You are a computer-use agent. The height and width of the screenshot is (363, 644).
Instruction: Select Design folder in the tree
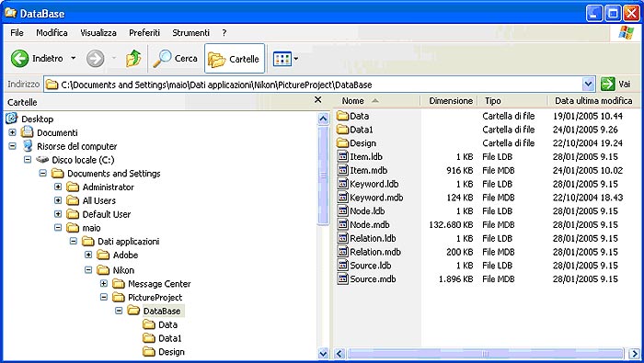tap(171, 352)
